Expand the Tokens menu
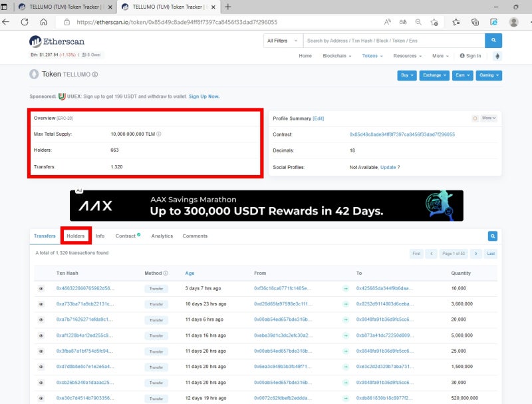The image size is (532, 404). pos(372,56)
